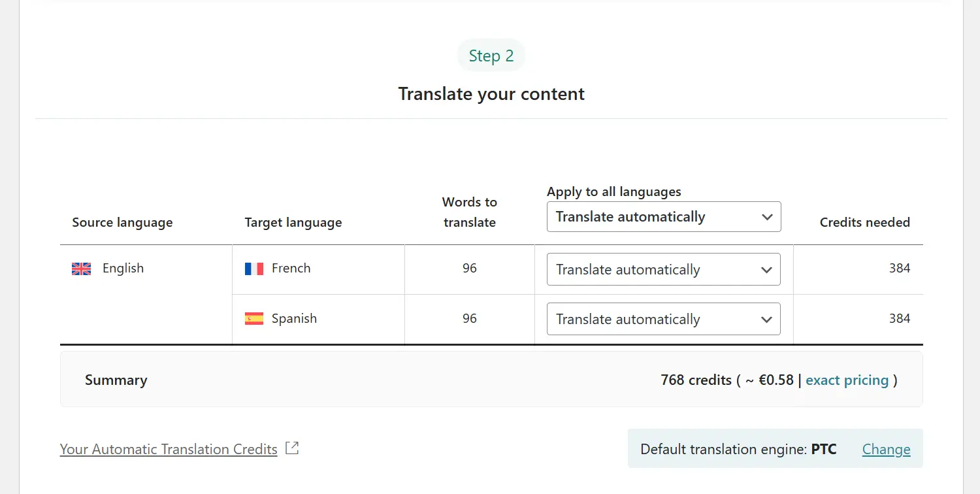
Task: Click the Step 2 badge
Action: coord(491,56)
